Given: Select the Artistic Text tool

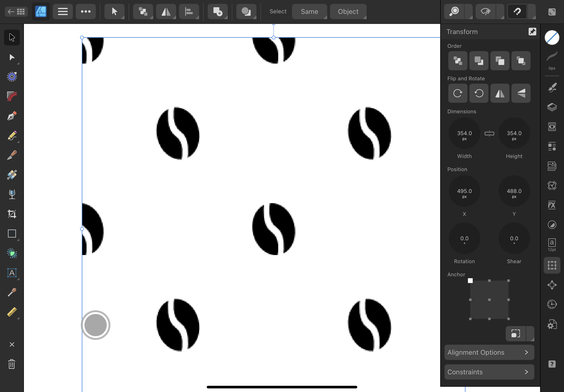Looking at the screenshot, I should pyautogui.click(x=12, y=273).
